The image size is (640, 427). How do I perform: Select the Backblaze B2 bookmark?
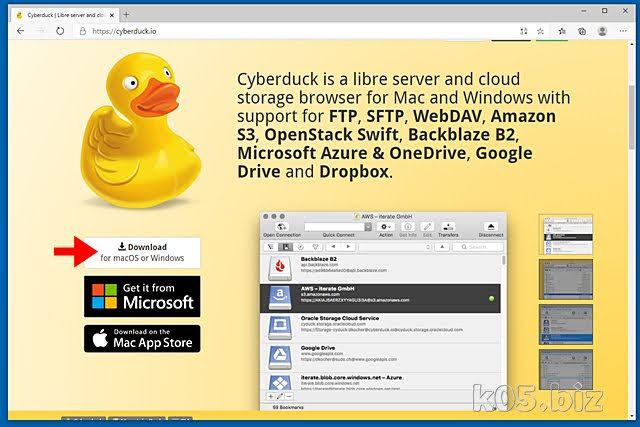(380, 268)
